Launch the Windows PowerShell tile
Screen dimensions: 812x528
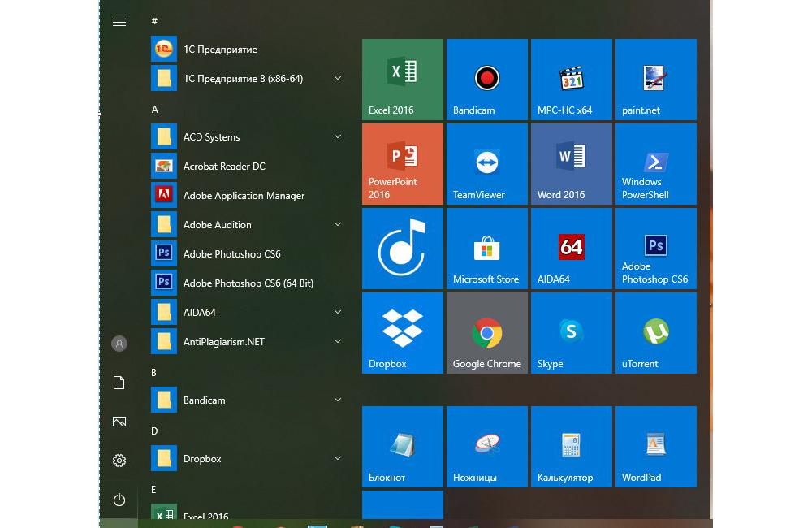pos(655,164)
